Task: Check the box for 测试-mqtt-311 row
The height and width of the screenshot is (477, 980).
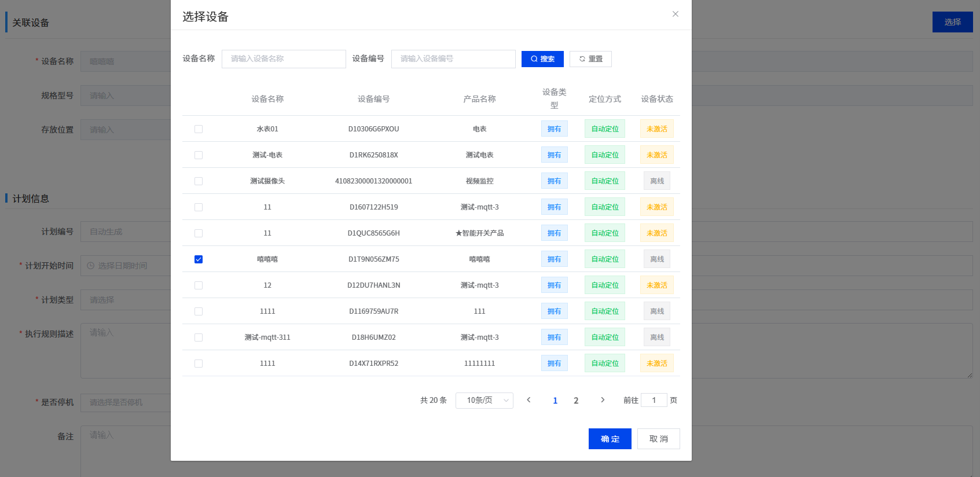Action: (x=199, y=337)
